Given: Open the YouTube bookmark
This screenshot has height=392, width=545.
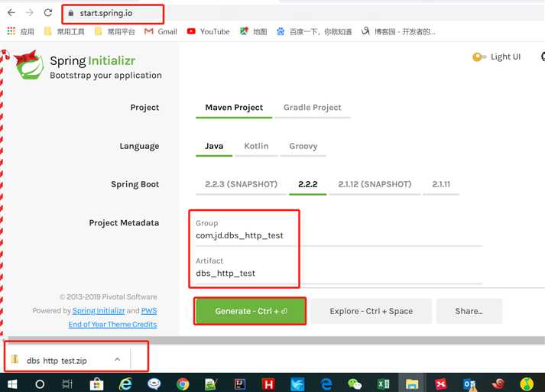Looking at the screenshot, I should coord(208,31).
